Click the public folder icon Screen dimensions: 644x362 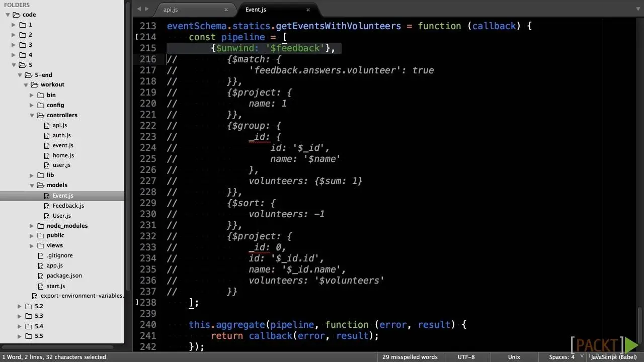41,235
